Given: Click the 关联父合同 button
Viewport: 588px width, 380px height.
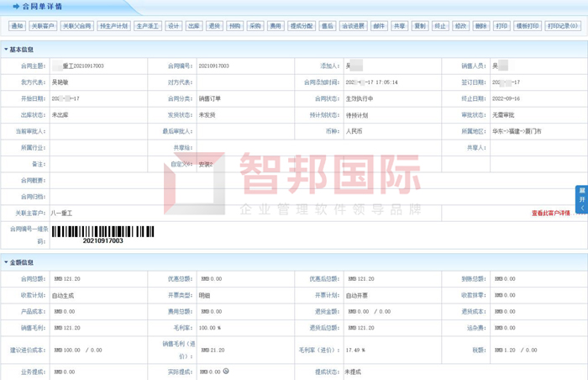Looking at the screenshot, I should 77,26.
